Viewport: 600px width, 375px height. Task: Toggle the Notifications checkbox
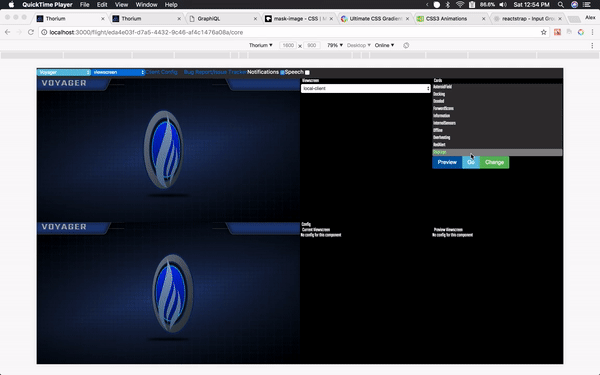(x=282, y=72)
